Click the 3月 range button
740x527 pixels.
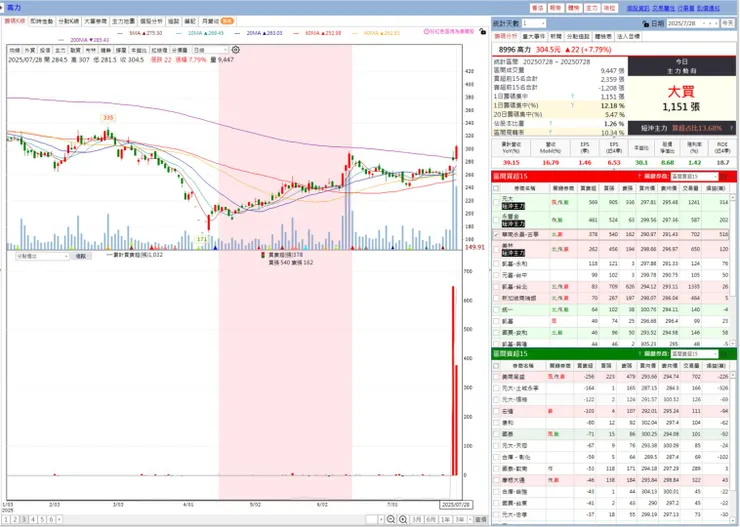pos(416,519)
